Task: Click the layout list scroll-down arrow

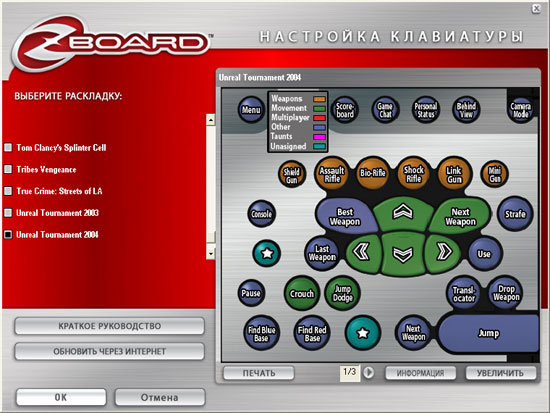Action: coord(210,253)
